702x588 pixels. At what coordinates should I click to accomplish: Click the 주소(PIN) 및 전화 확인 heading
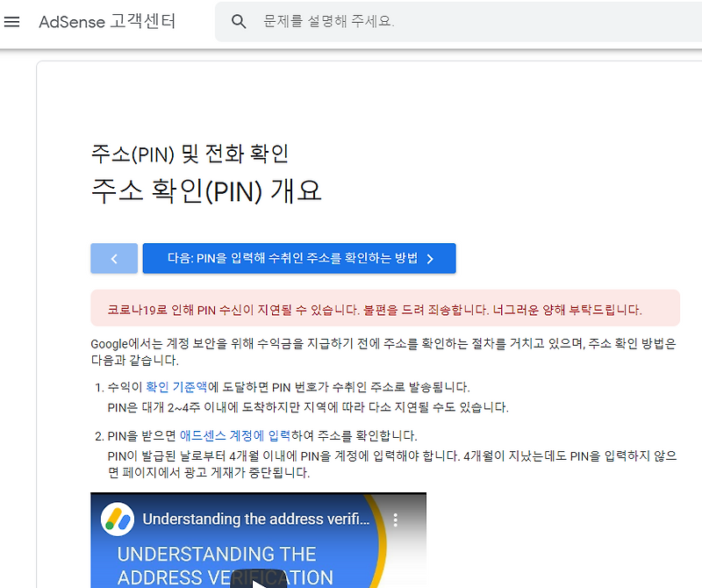190,154
